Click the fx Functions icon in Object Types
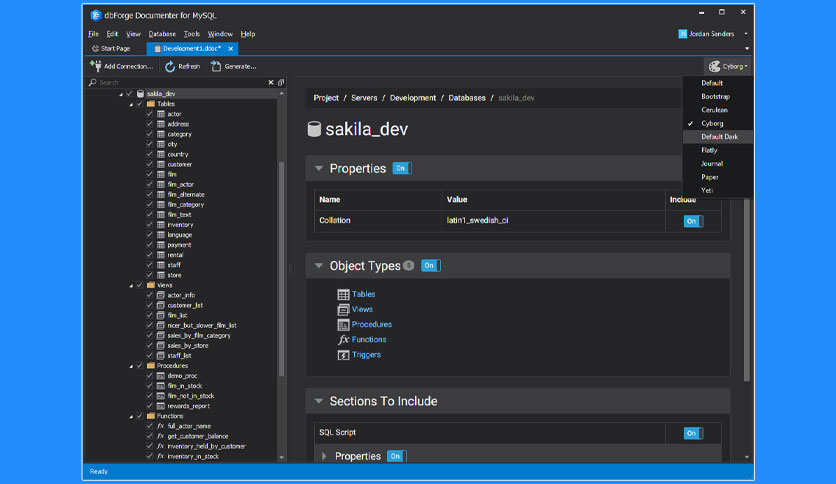836x484 pixels. coord(343,340)
